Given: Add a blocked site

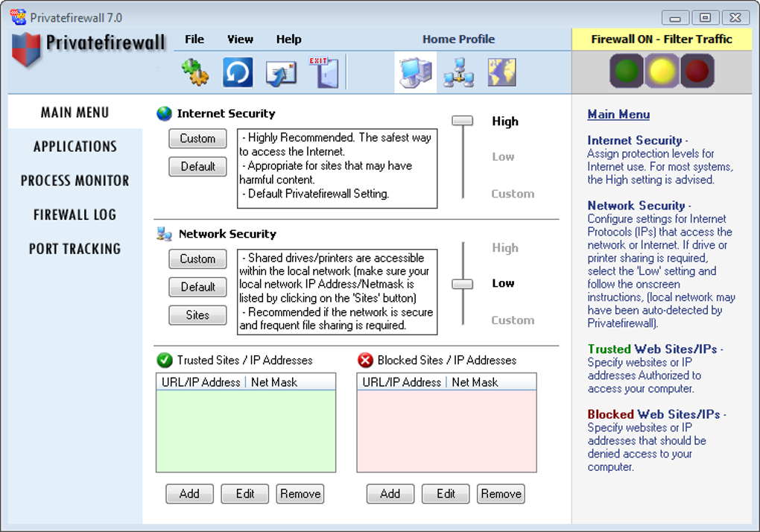Looking at the screenshot, I should coord(390,494).
